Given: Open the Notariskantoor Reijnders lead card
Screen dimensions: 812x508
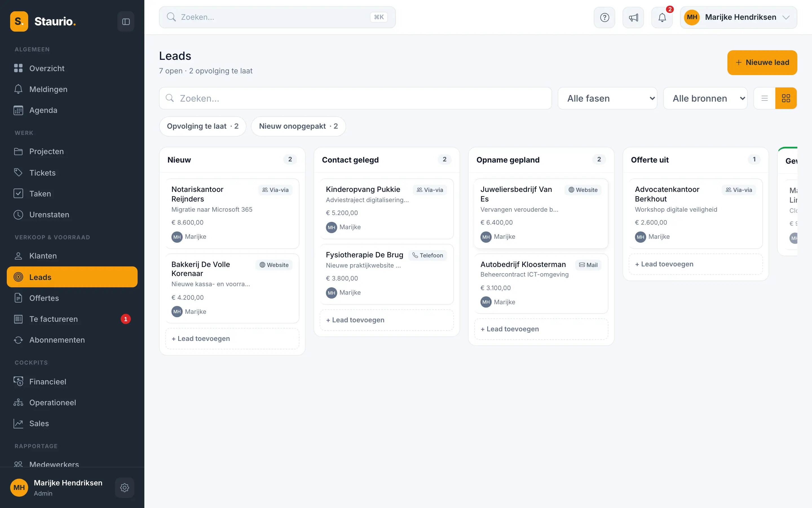Looking at the screenshot, I should (232, 214).
